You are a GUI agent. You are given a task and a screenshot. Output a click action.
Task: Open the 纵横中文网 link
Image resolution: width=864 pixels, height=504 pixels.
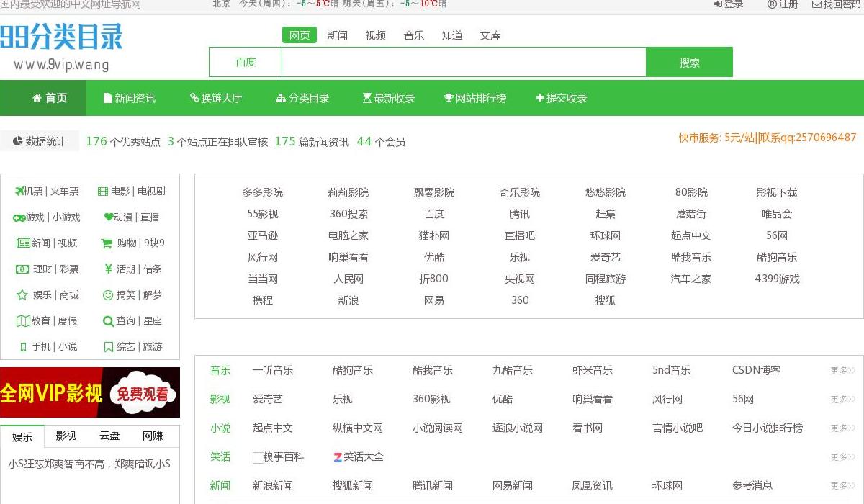point(358,428)
